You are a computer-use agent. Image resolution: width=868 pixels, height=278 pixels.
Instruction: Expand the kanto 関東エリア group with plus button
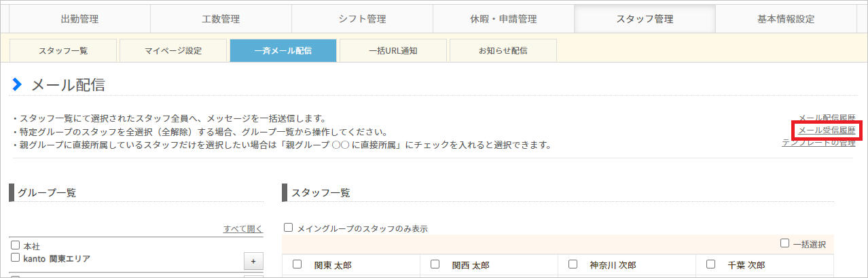point(253,261)
